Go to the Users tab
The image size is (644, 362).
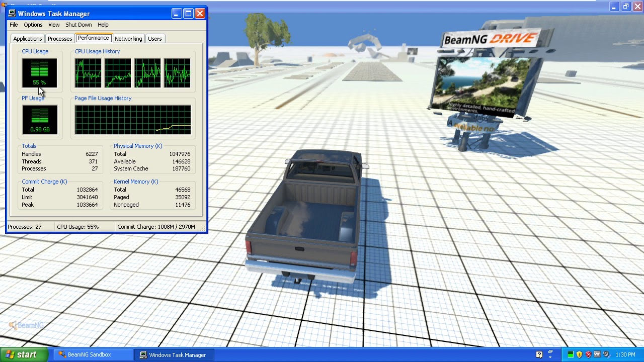click(154, 39)
